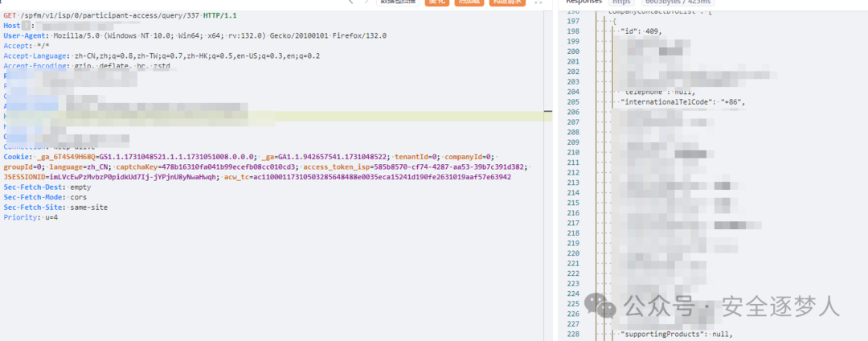The width and height of the screenshot is (868, 341).
Task: Click the JSESSIONID cookie name
Action: [x=24, y=177]
